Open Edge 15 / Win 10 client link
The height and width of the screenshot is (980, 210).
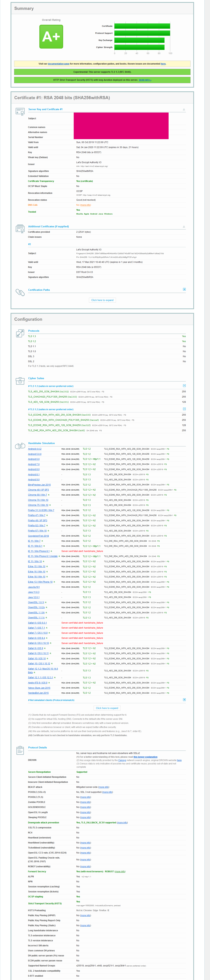[36, 566]
